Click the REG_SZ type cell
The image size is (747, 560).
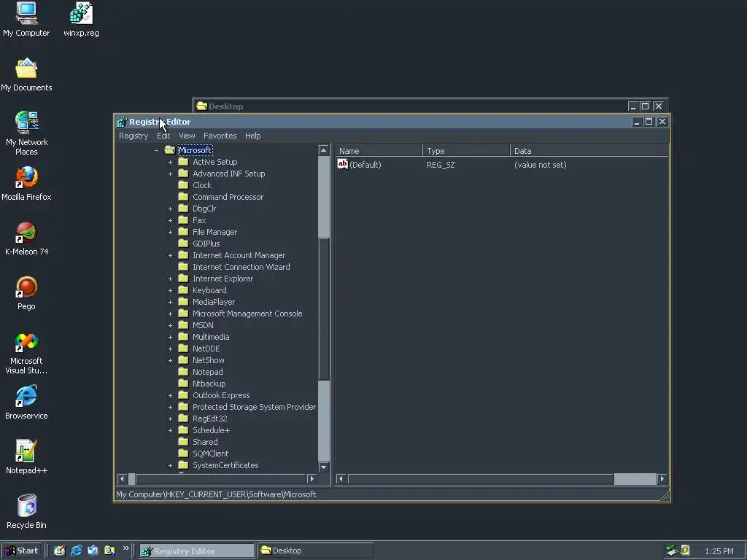click(441, 165)
